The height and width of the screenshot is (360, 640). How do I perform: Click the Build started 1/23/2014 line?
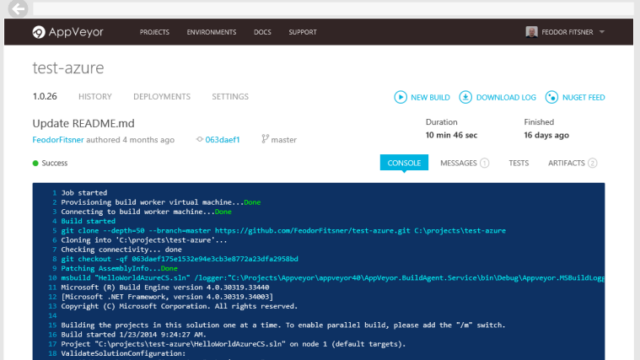[133, 334]
